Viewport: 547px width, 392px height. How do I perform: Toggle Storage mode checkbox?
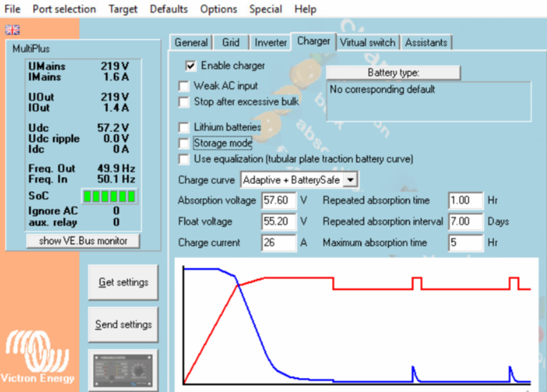pos(184,143)
